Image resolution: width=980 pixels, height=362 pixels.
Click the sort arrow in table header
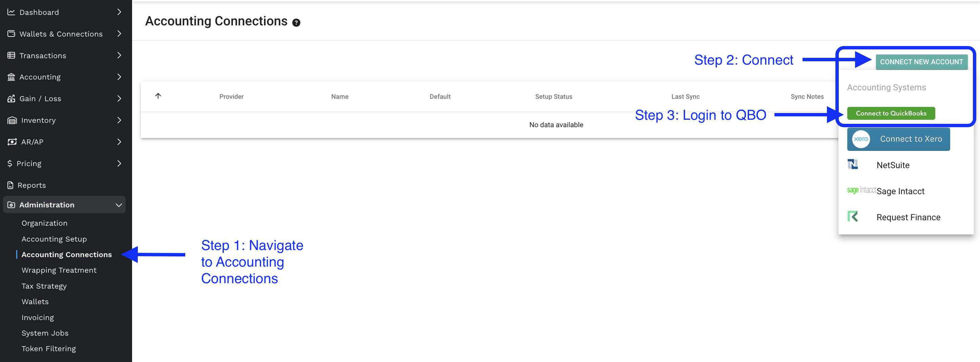158,96
